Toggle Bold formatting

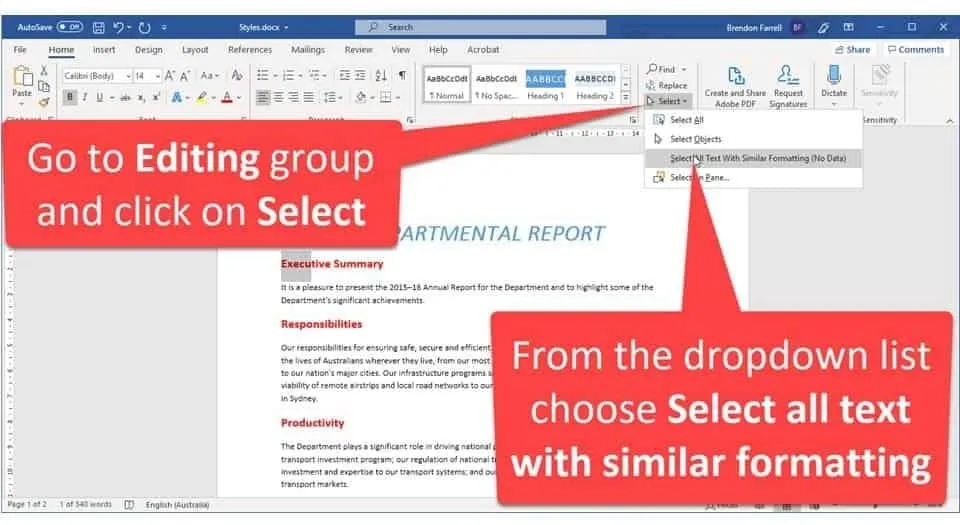[x=70, y=97]
